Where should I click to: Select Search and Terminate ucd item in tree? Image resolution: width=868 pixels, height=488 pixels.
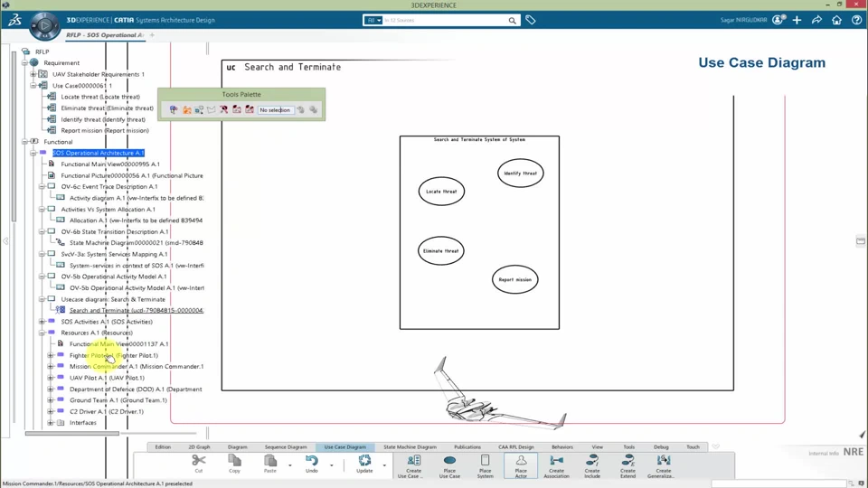pos(137,310)
